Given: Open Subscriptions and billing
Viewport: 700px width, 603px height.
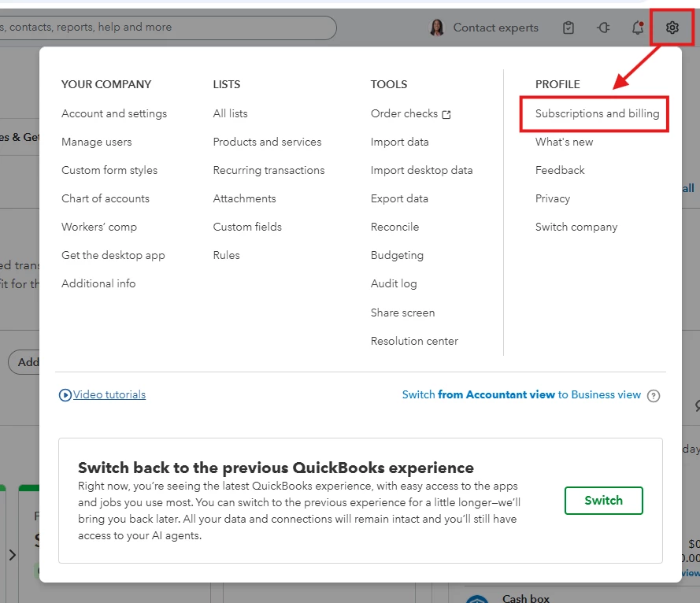Looking at the screenshot, I should 597,113.
